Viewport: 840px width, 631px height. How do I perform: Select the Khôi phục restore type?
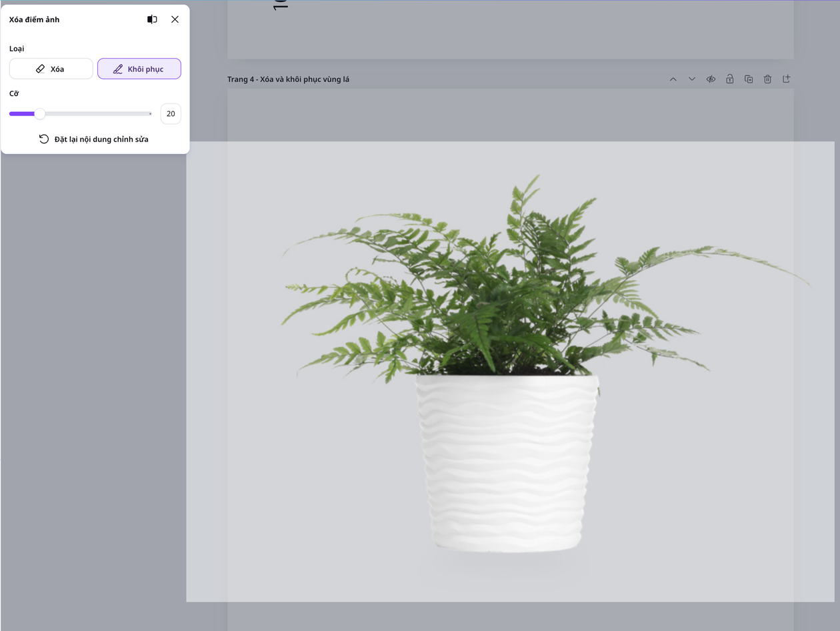(x=139, y=69)
